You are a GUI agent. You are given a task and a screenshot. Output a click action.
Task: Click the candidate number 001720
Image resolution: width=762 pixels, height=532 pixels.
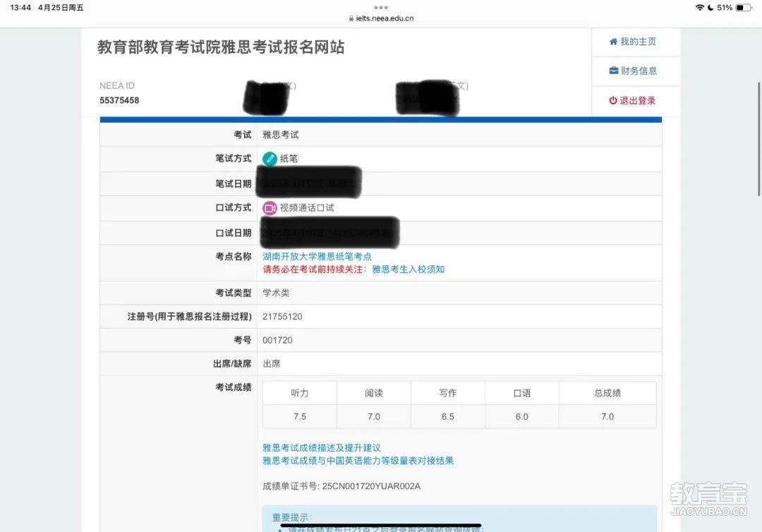(277, 340)
